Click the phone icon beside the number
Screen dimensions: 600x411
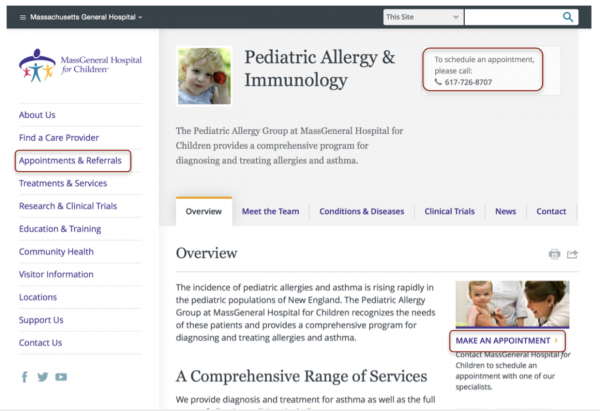tap(438, 82)
